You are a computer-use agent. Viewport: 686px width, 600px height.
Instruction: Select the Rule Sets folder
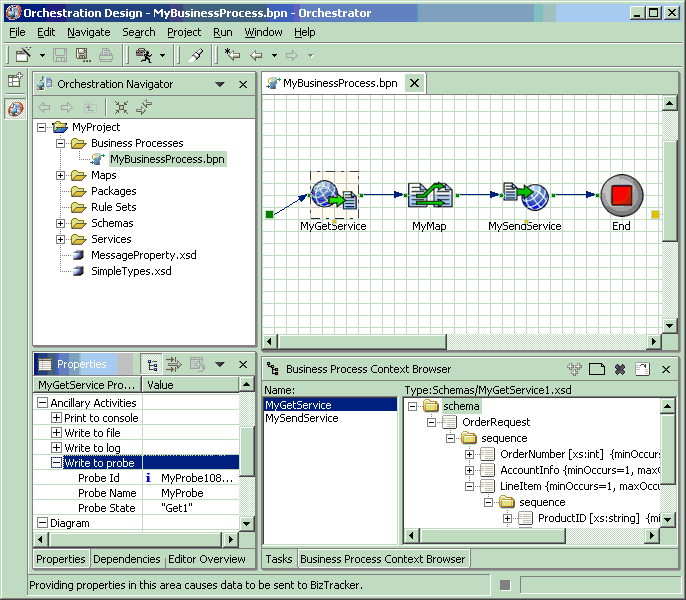tap(113, 207)
